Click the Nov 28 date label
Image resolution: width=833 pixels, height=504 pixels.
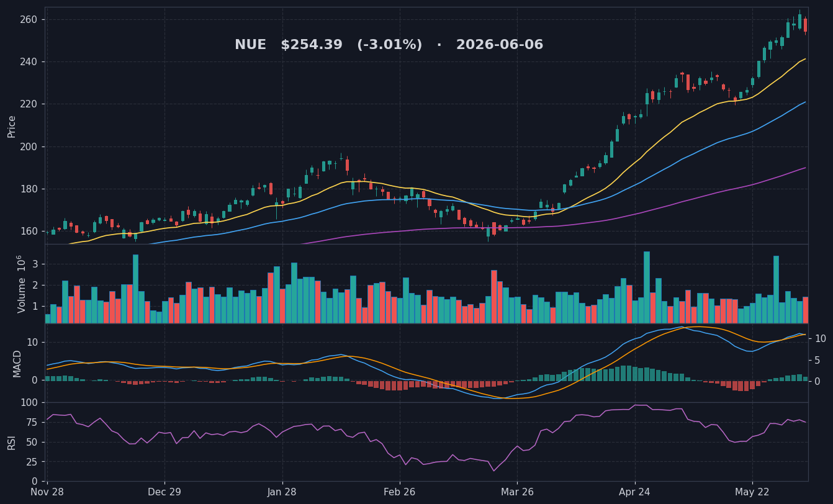[47, 492]
